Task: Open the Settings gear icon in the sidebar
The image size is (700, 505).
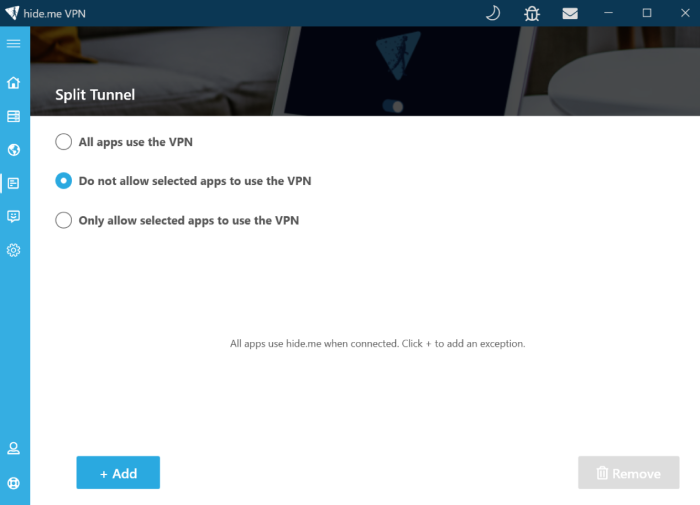Action: 13,250
